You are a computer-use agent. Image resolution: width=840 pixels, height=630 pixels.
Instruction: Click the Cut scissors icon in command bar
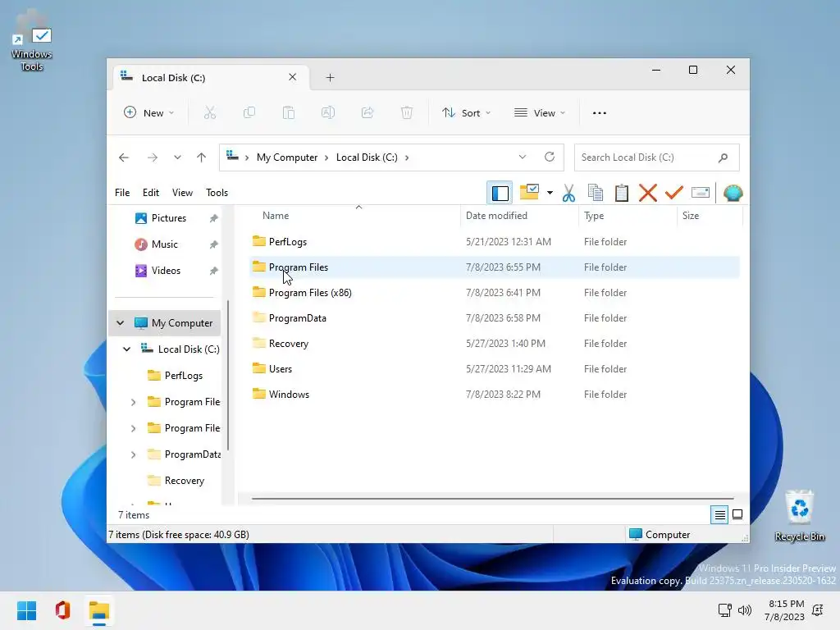click(209, 112)
